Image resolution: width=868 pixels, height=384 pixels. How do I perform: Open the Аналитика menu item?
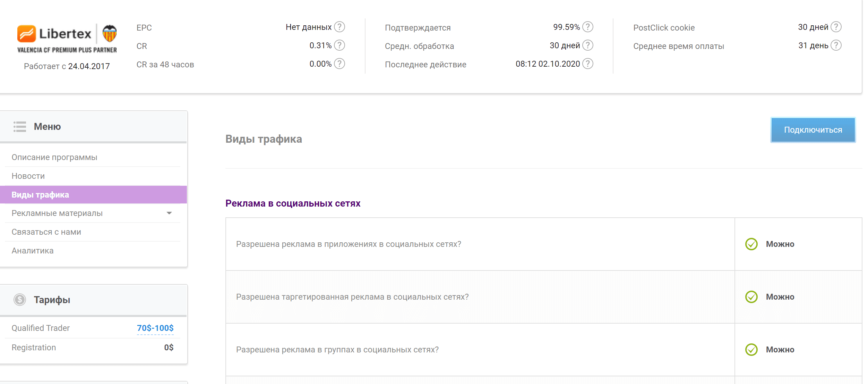(x=33, y=251)
